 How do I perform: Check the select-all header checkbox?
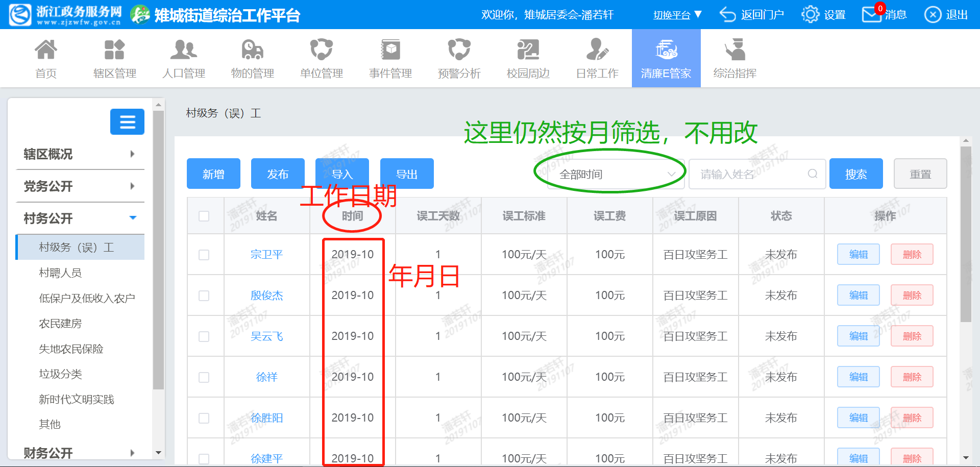point(204,216)
